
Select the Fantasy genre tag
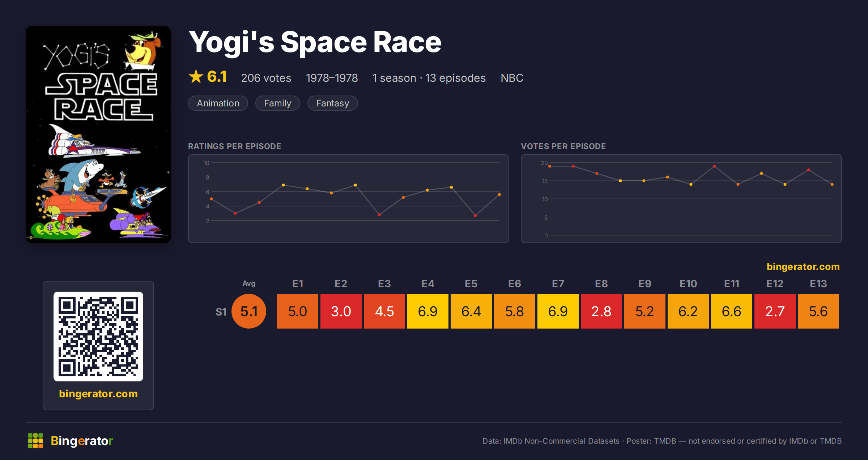(332, 103)
